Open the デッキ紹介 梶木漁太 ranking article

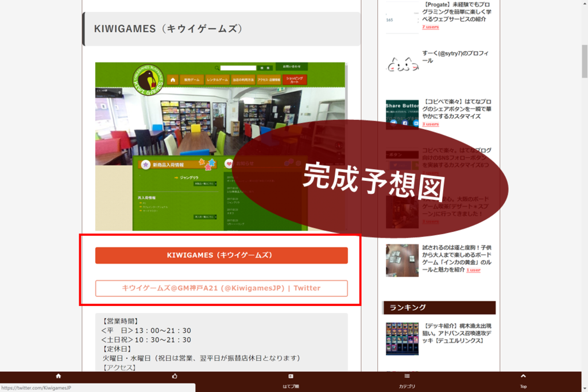[x=457, y=333]
